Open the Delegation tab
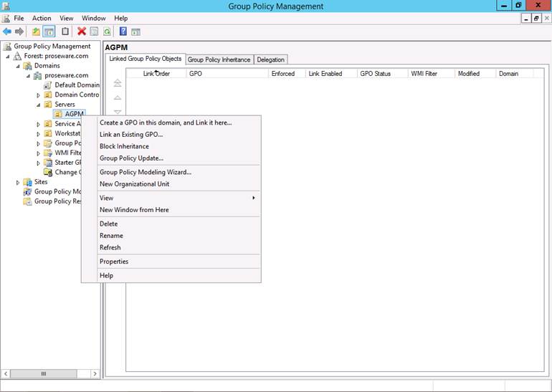The height and width of the screenshot is (392, 552). (x=270, y=59)
